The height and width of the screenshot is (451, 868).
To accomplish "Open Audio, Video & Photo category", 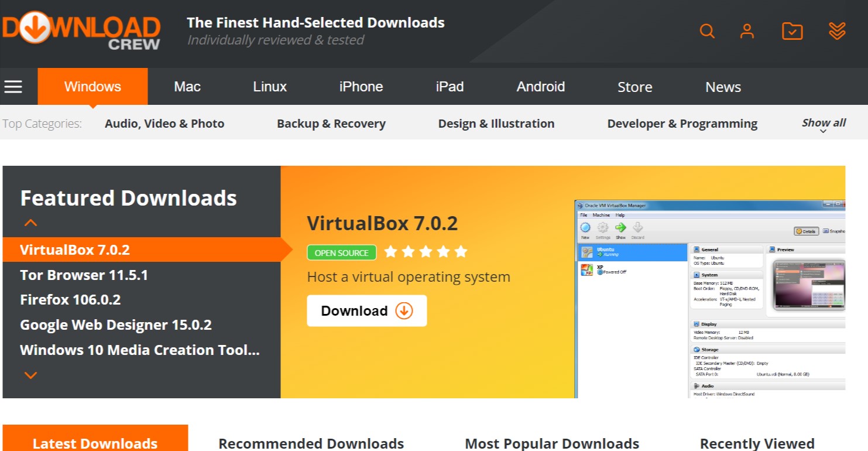I will point(164,124).
